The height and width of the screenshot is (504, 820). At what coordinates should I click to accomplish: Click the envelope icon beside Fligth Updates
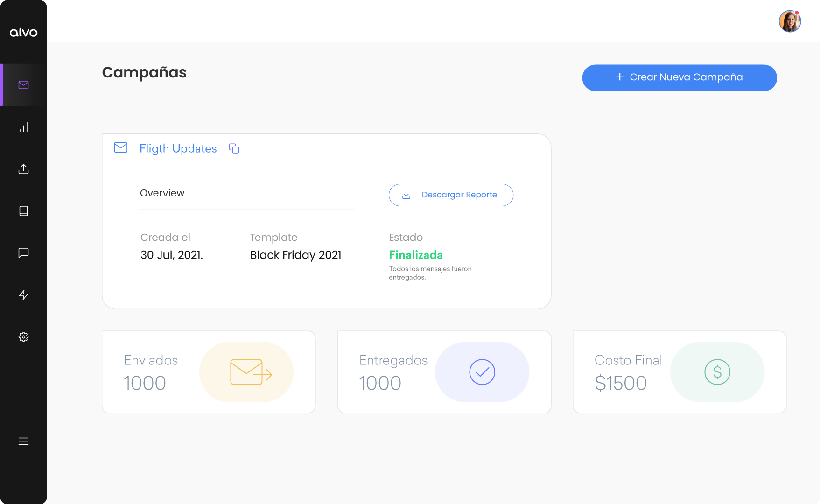[121, 147]
